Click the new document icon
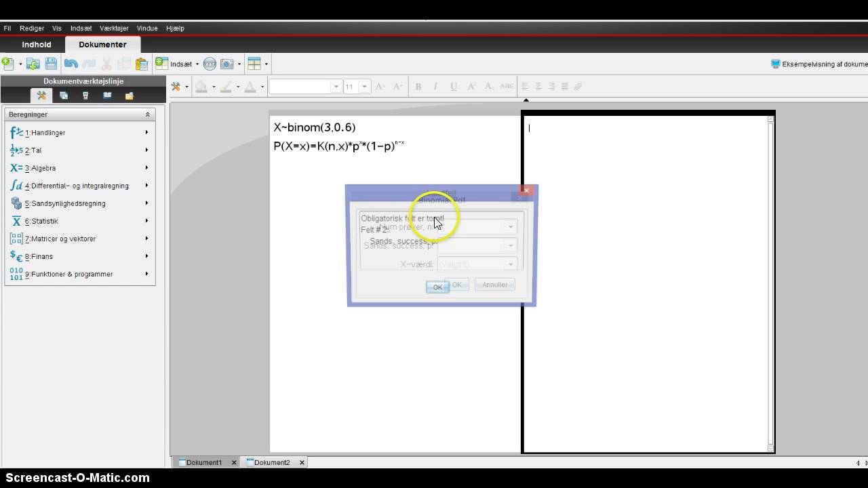Screen dimensions: 868x488 click(8, 64)
